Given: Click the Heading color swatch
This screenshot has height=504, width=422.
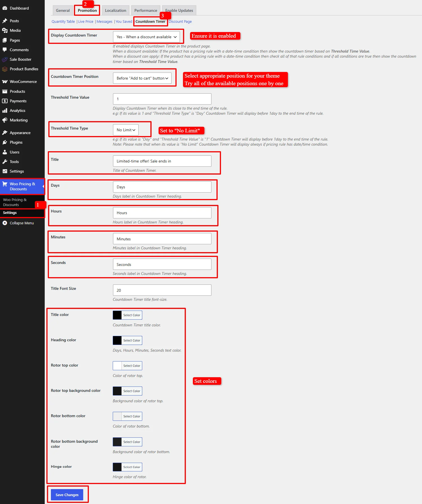Looking at the screenshot, I should 117,340.
